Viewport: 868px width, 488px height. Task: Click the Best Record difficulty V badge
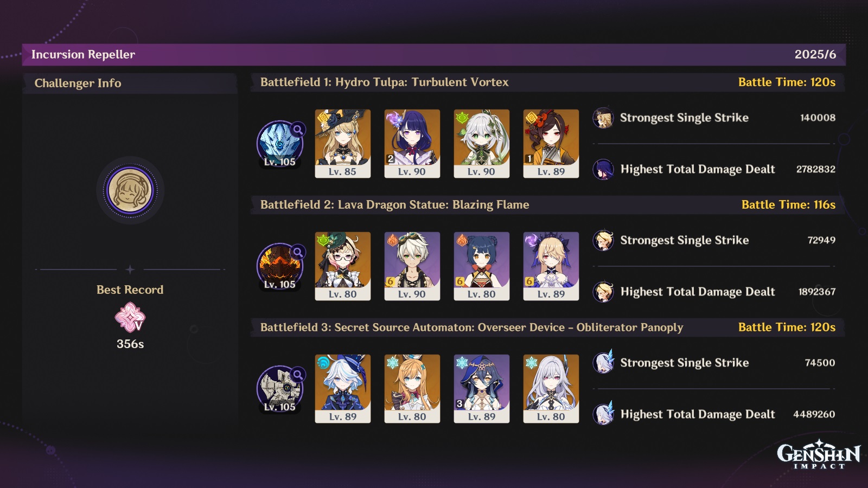pos(130,317)
